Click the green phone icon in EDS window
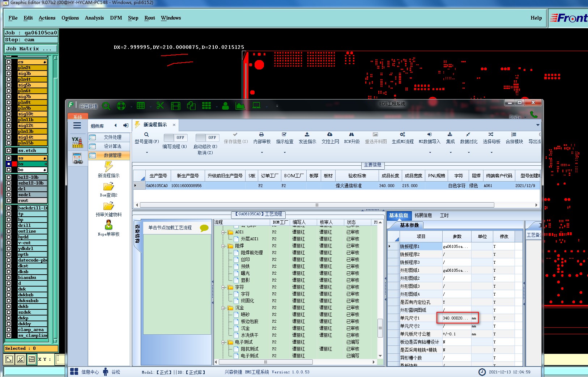Viewport: 588px width, 377px height. [534, 114]
